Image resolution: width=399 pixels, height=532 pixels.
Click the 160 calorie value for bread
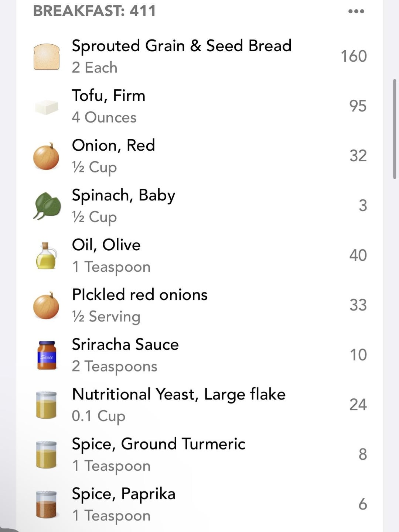coord(354,56)
